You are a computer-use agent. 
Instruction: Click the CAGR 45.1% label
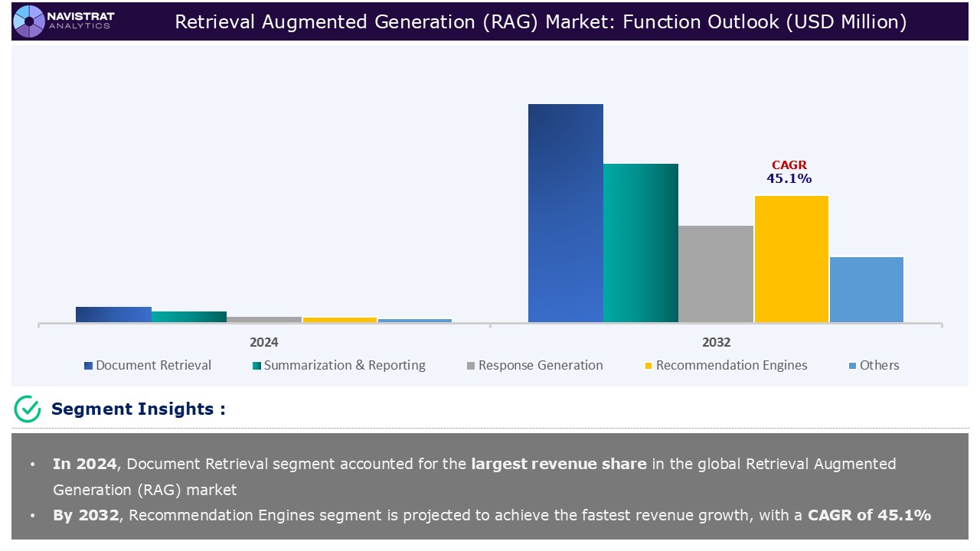pos(789,171)
